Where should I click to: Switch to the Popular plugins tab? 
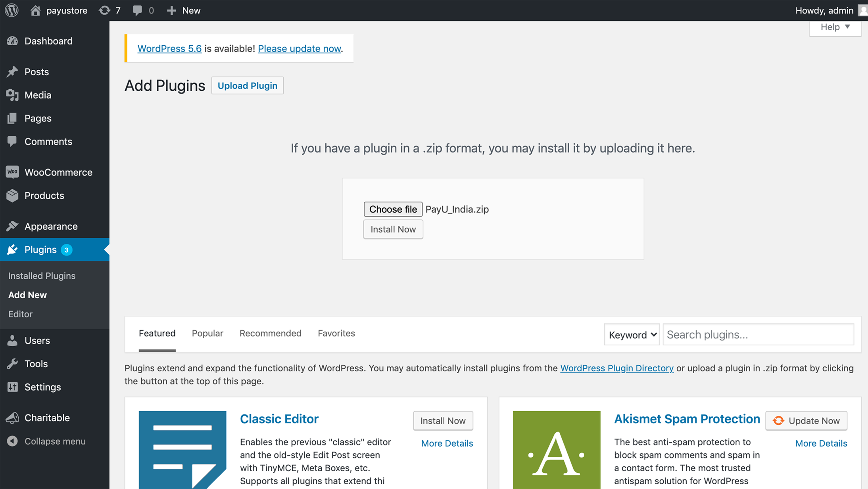tap(207, 333)
